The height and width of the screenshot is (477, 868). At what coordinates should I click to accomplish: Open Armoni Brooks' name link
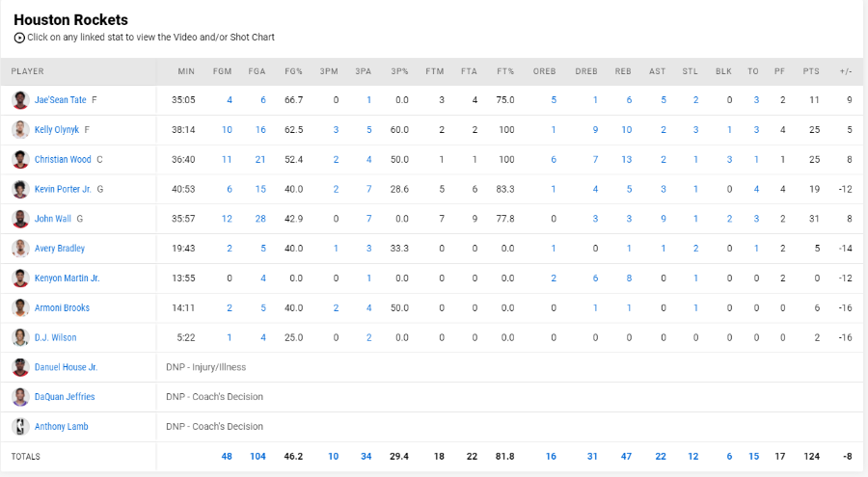coord(62,307)
